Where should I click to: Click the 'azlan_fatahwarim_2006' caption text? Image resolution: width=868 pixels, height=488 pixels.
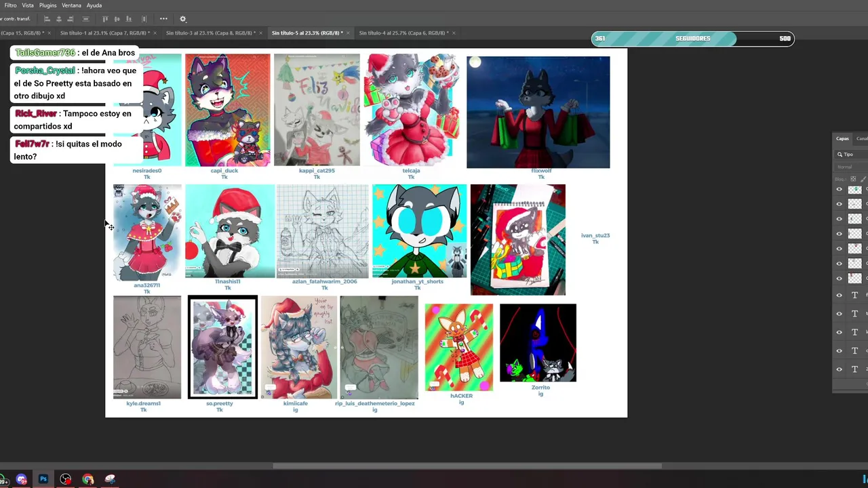coord(324,281)
